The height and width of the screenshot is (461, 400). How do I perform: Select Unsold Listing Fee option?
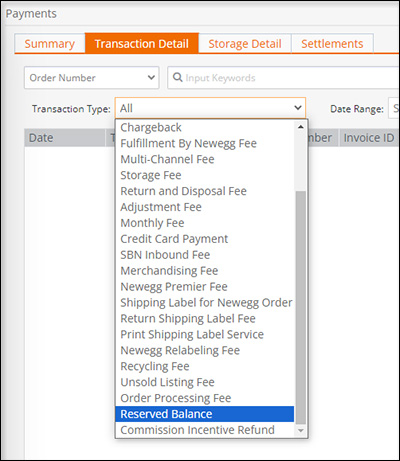[x=205, y=382]
